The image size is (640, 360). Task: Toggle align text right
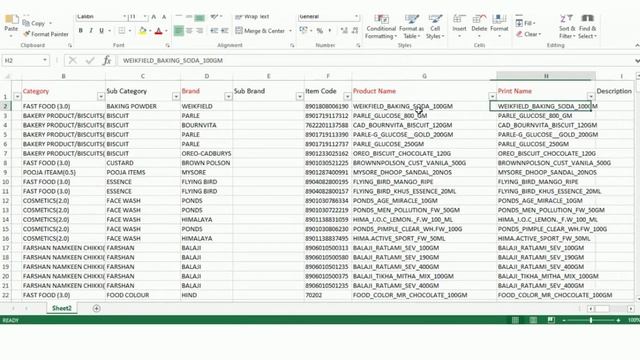(200, 31)
